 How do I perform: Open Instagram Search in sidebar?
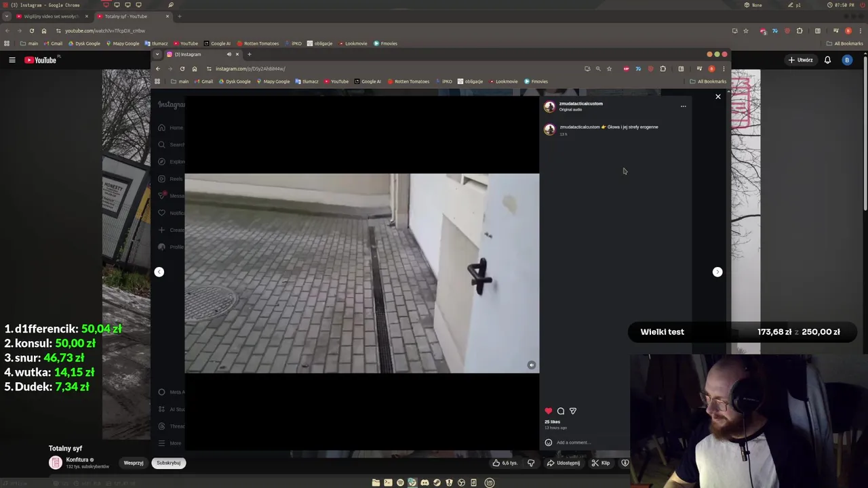(170, 144)
